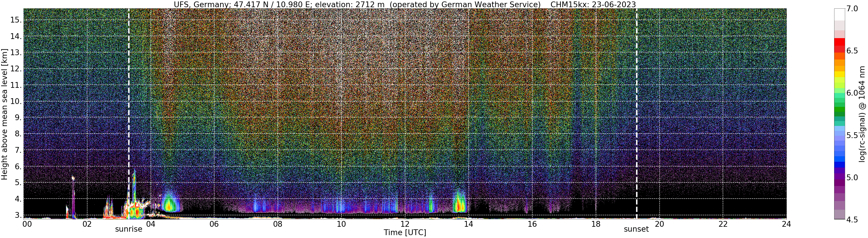The image size is (868, 238).
Task: Click the x-axis tick label '08'
Action: tap(278, 224)
